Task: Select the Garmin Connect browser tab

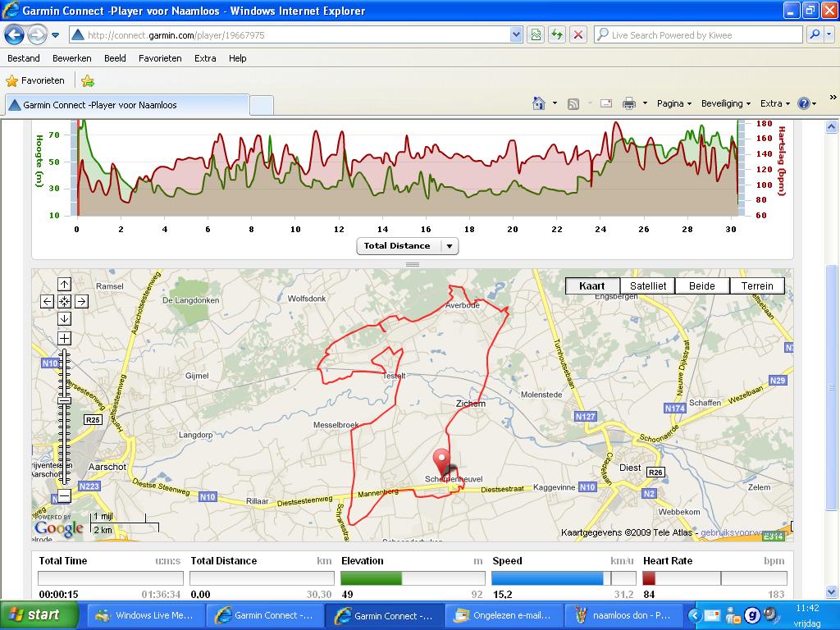Action: tap(127, 105)
